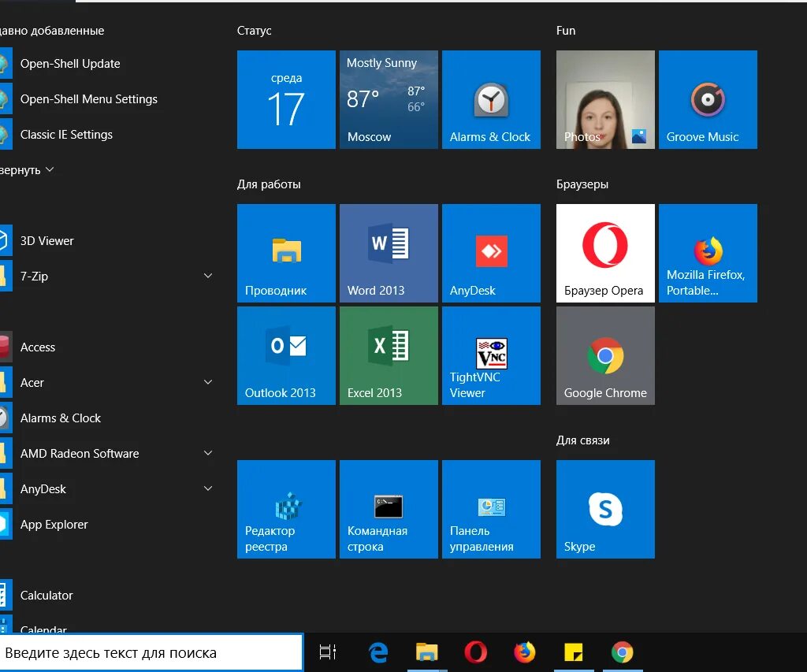Launch the Mozilla Firefox Portable tile

pyautogui.click(x=708, y=253)
